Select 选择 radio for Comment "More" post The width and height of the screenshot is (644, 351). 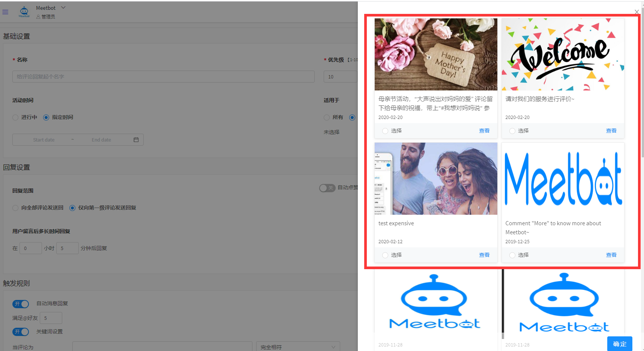coord(512,255)
